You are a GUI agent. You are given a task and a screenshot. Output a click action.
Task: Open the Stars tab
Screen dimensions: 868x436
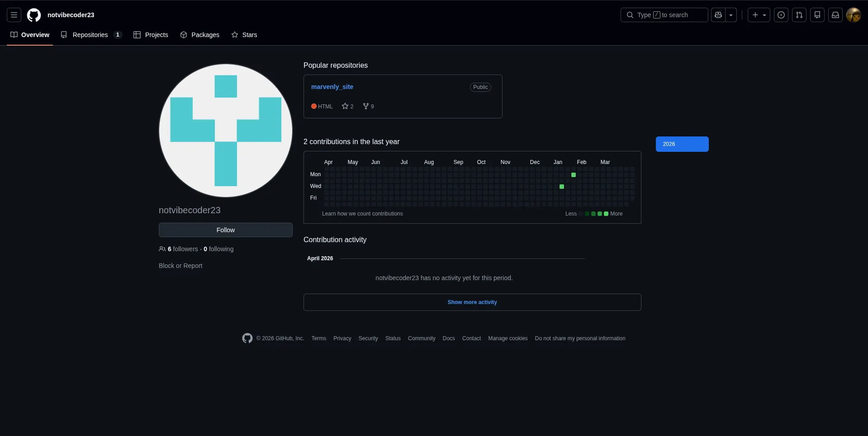(x=244, y=35)
